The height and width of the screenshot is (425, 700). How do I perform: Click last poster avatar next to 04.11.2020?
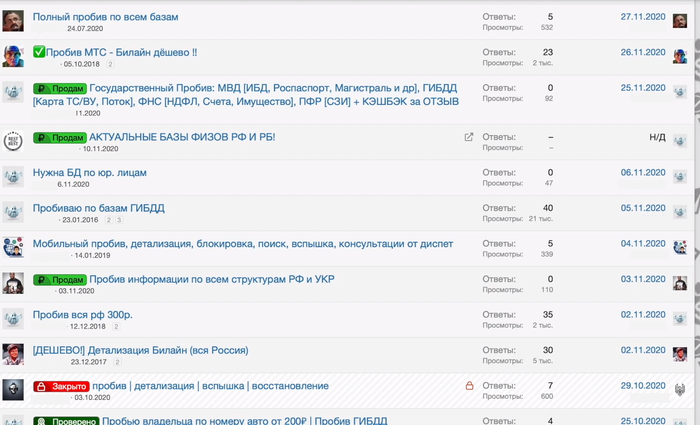click(680, 247)
